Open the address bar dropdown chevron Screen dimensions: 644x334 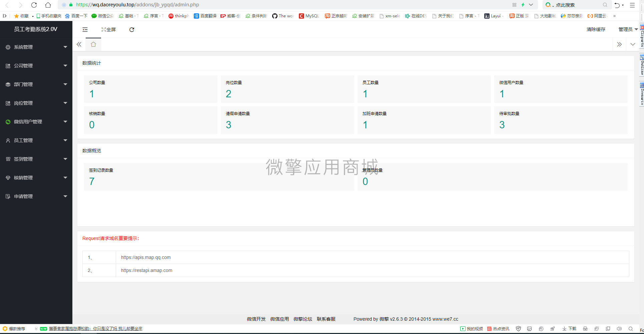point(531,5)
